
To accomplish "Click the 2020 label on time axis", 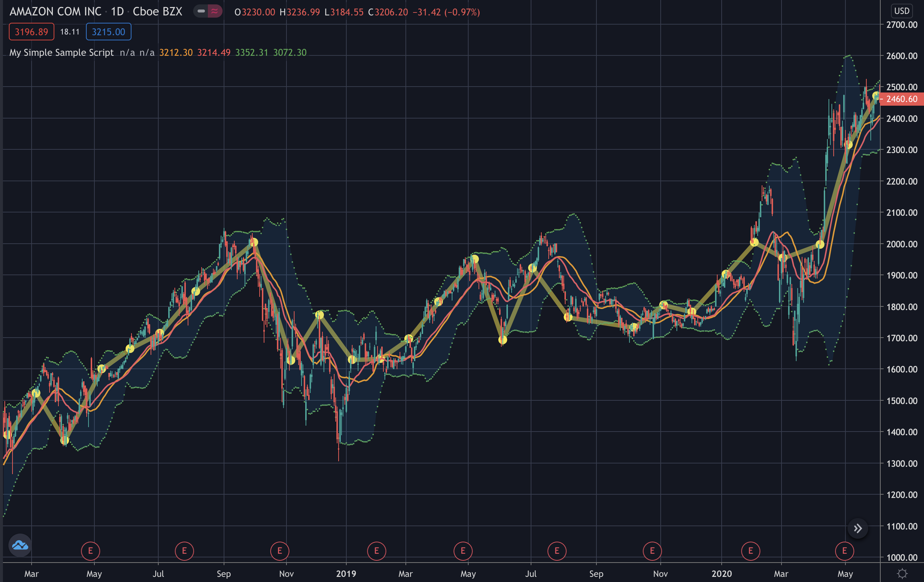I will 721,574.
